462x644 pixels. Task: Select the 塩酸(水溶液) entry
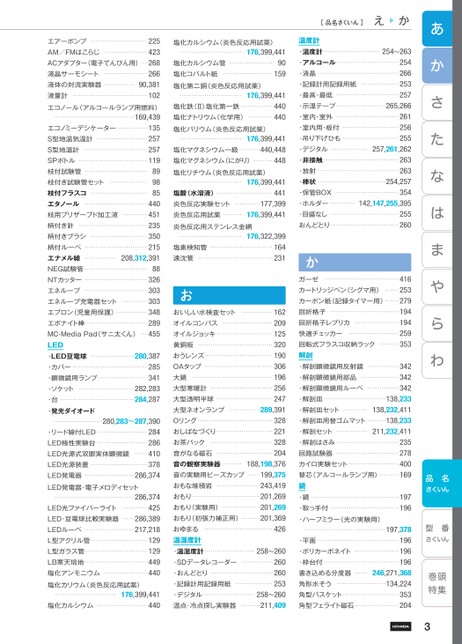[229, 193]
